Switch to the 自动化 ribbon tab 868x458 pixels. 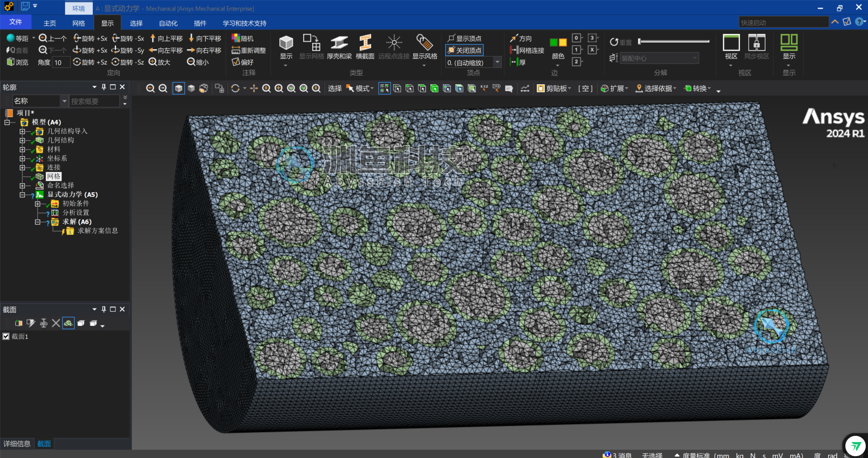[x=168, y=23]
